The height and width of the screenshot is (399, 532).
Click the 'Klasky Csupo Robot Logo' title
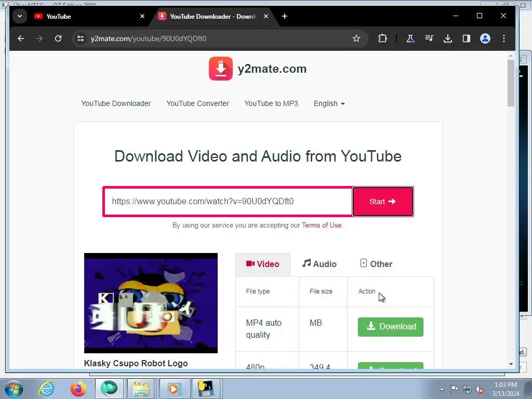(x=136, y=363)
